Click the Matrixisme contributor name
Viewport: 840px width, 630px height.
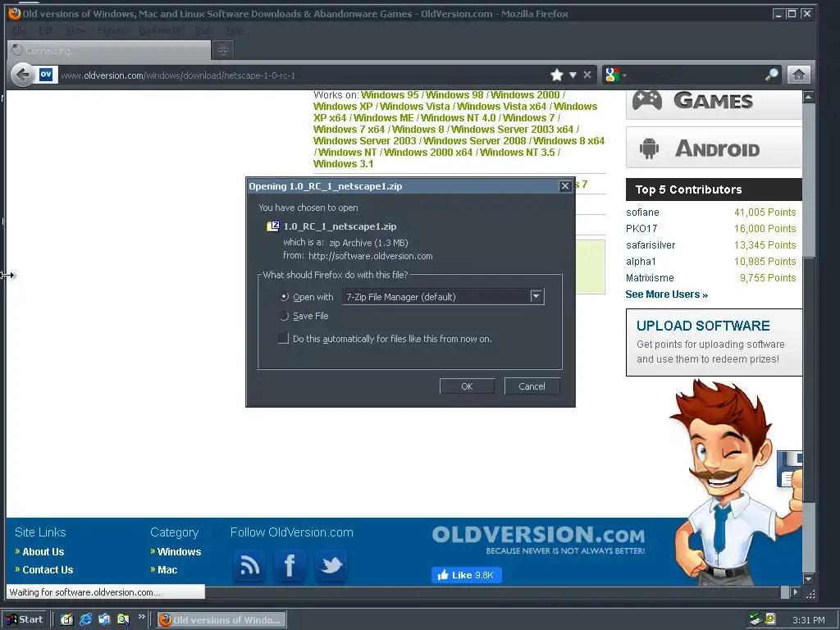(650, 277)
